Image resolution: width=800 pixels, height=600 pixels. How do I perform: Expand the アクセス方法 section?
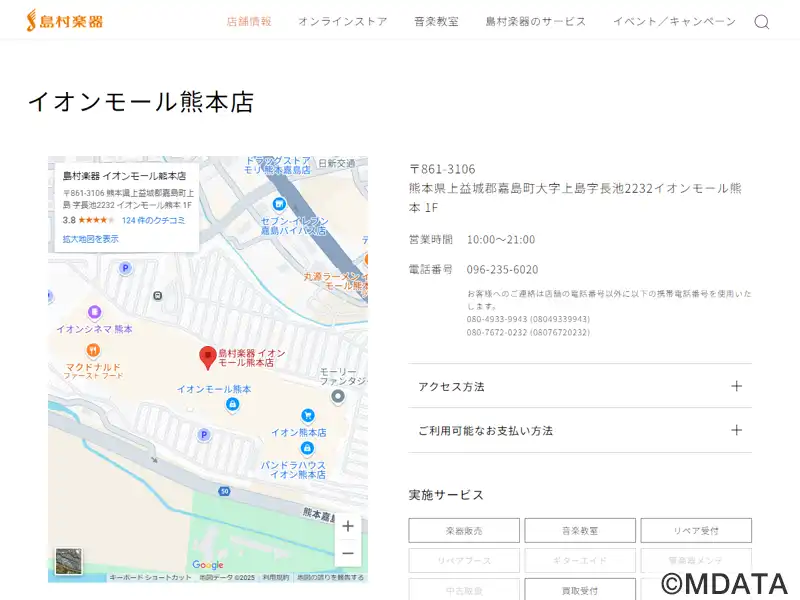(x=580, y=386)
